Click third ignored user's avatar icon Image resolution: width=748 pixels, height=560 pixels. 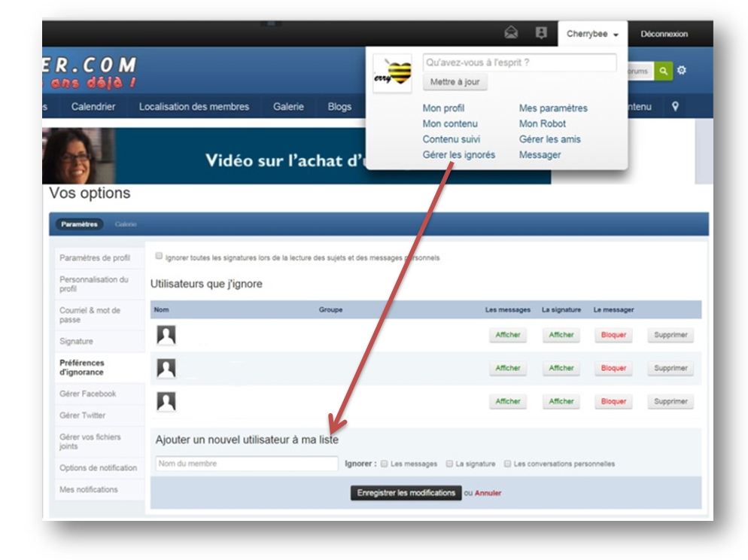(166, 401)
